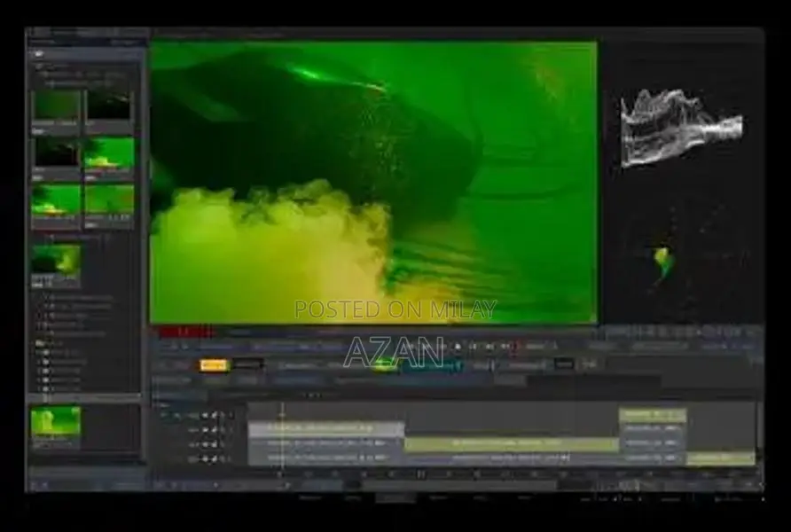Click the play button in the transport controls
Image resolution: width=791 pixels, height=532 pixels.
pos(458,347)
